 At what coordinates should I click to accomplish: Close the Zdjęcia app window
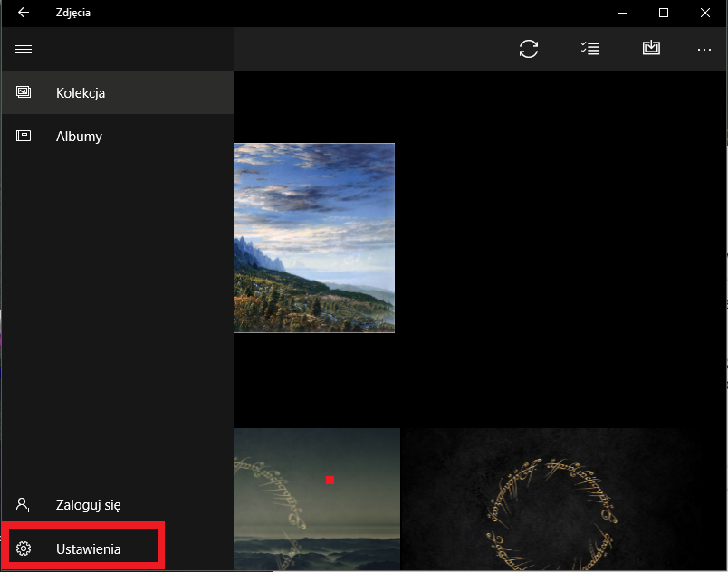click(704, 13)
